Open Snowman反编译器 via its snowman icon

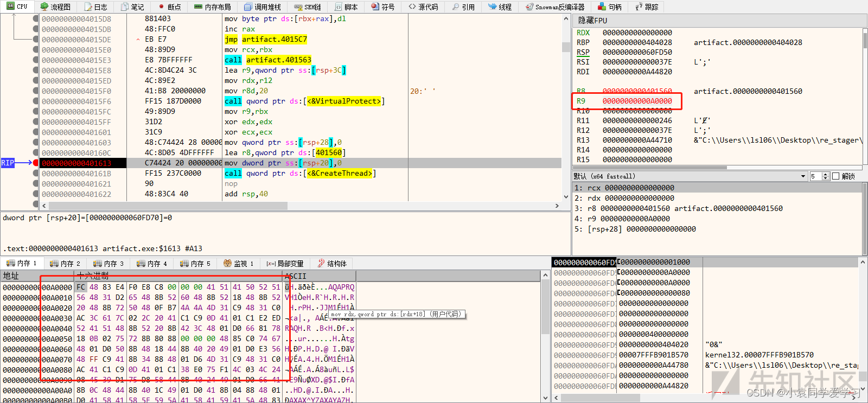click(x=529, y=7)
